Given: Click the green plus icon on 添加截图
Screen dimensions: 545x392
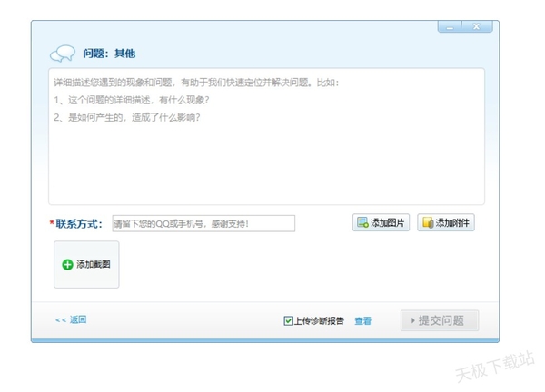Looking at the screenshot, I should 67,265.
